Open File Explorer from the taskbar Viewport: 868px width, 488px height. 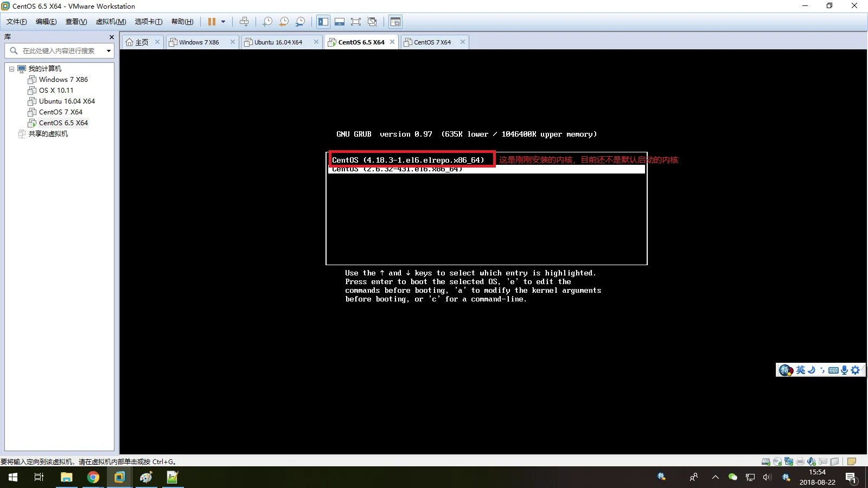(x=66, y=477)
